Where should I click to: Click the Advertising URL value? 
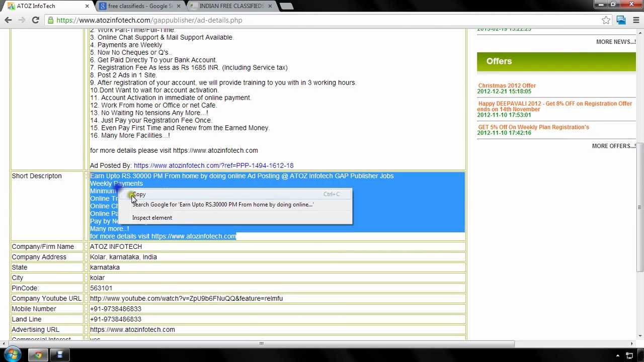132,330
